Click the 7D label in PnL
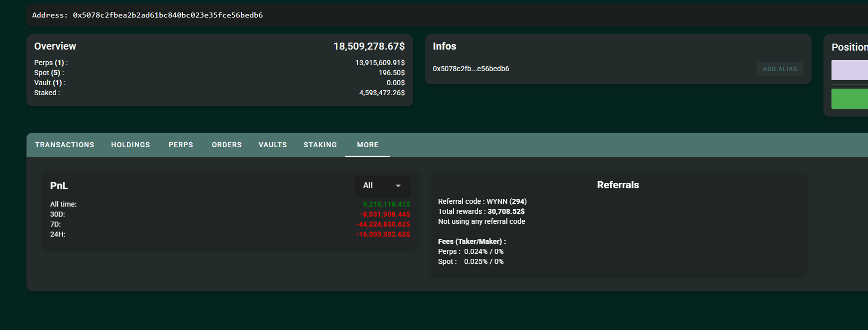Screen dimensions: 868x330 [55, 224]
